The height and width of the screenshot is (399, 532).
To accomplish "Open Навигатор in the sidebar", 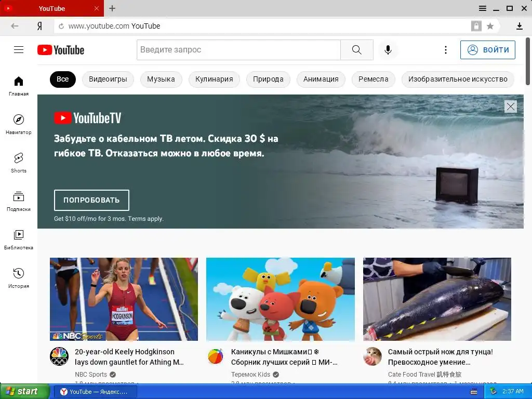I will (19, 125).
